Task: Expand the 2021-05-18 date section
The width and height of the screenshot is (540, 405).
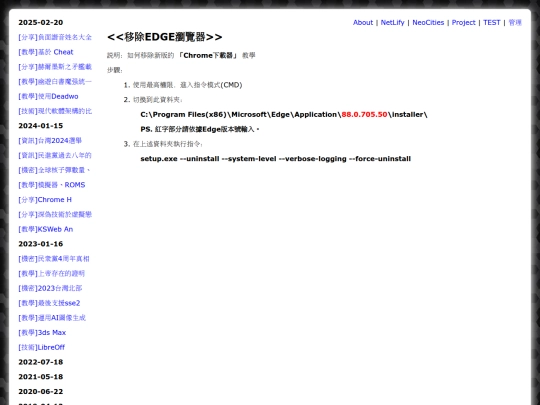Action: [x=41, y=377]
